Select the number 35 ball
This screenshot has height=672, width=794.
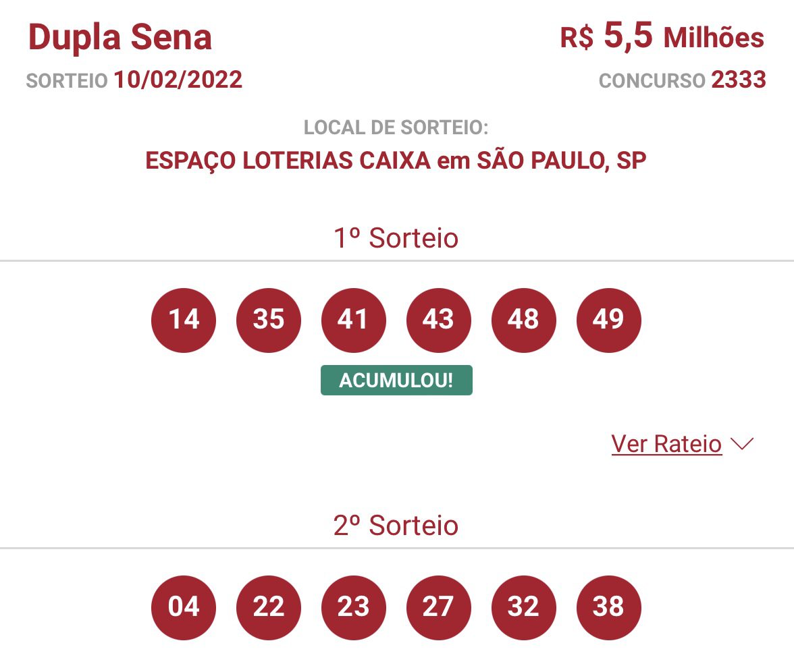click(269, 320)
